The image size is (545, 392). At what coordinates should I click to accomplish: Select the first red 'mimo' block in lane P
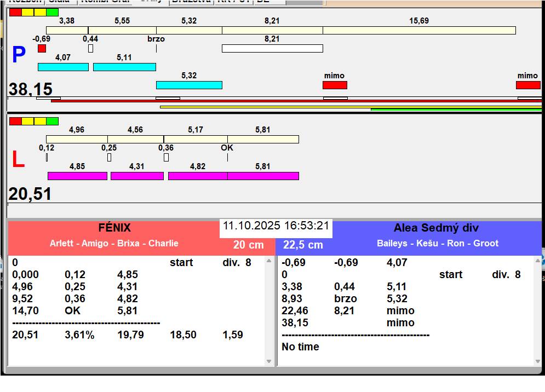pos(335,85)
